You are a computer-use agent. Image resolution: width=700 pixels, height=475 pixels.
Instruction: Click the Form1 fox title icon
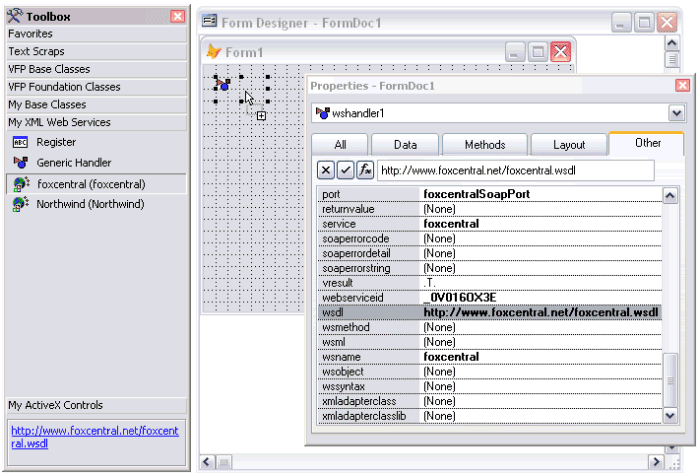(x=214, y=52)
